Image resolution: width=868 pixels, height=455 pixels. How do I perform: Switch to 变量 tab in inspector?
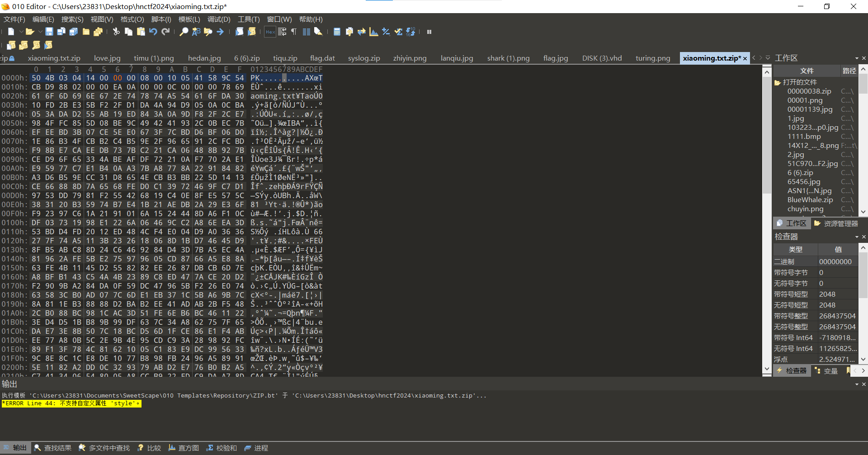tap(826, 371)
